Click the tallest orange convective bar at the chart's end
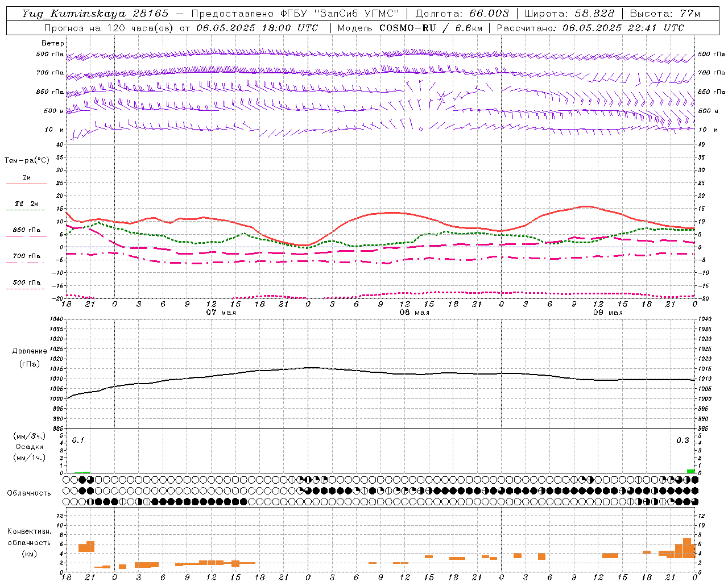 pyautogui.click(x=687, y=548)
